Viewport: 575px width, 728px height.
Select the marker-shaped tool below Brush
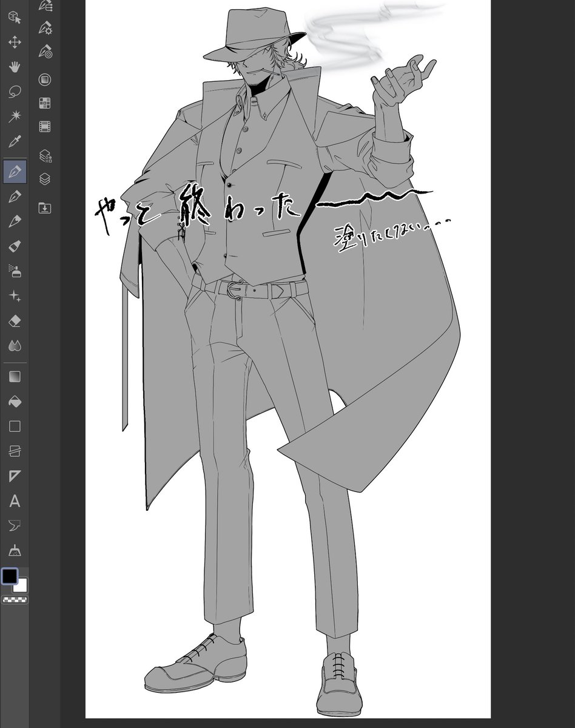tap(15, 246)
